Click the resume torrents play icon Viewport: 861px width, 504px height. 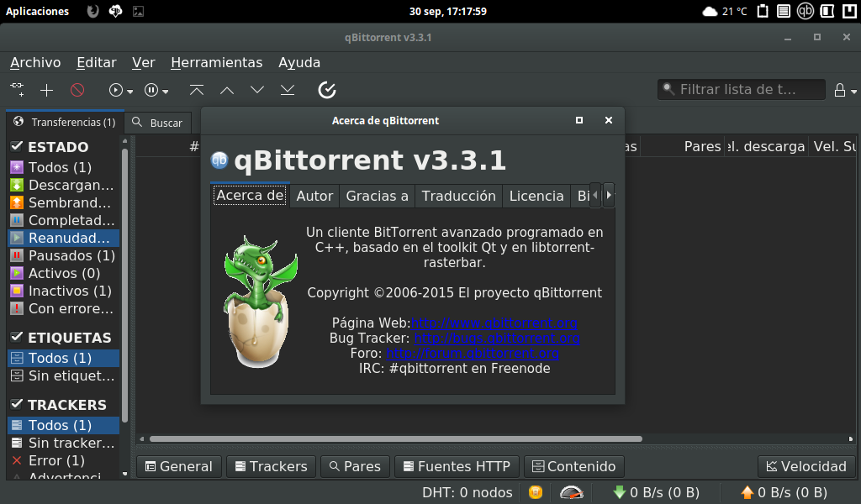(115, 90)
